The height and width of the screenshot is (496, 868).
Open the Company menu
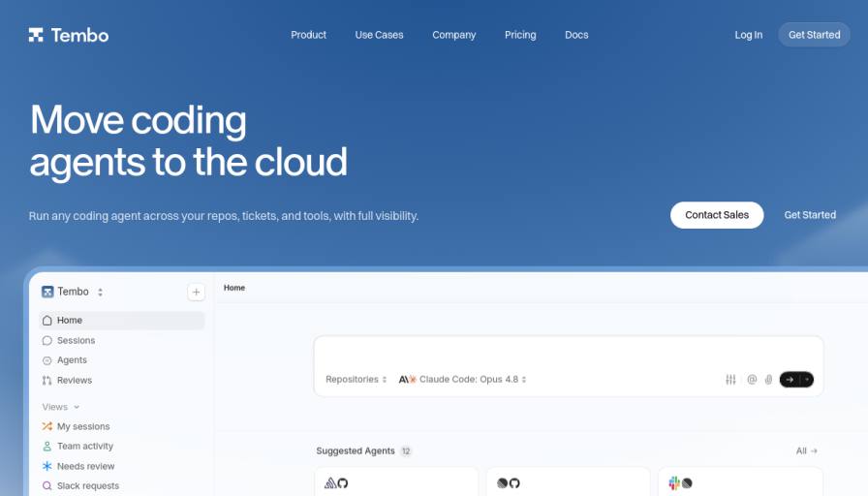click(x=454, y=35)
